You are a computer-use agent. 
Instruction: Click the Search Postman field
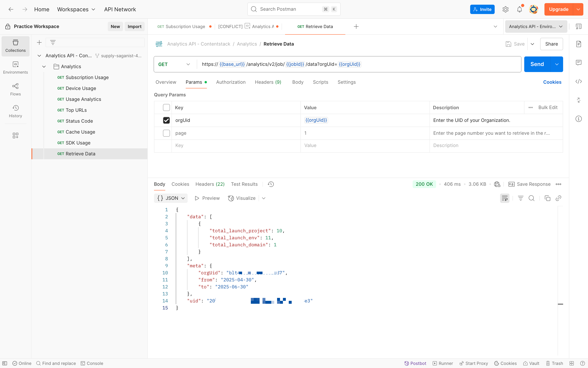click(294, 9)
